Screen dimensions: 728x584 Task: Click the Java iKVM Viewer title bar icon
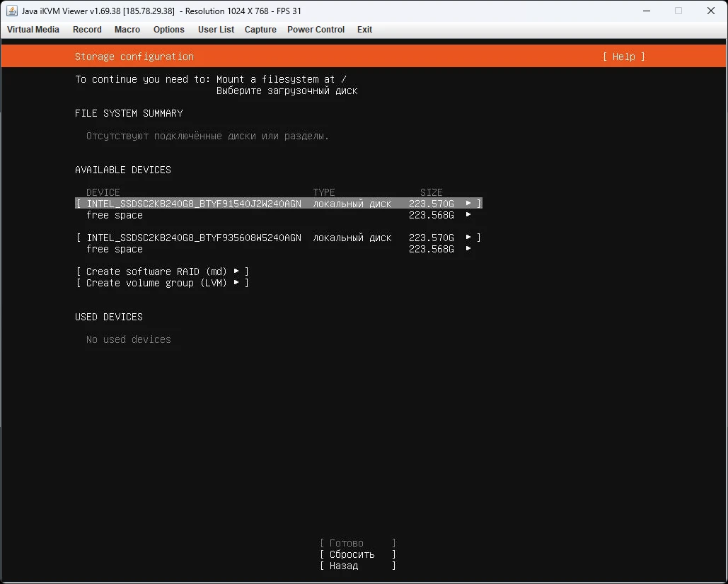coord(12,11)
